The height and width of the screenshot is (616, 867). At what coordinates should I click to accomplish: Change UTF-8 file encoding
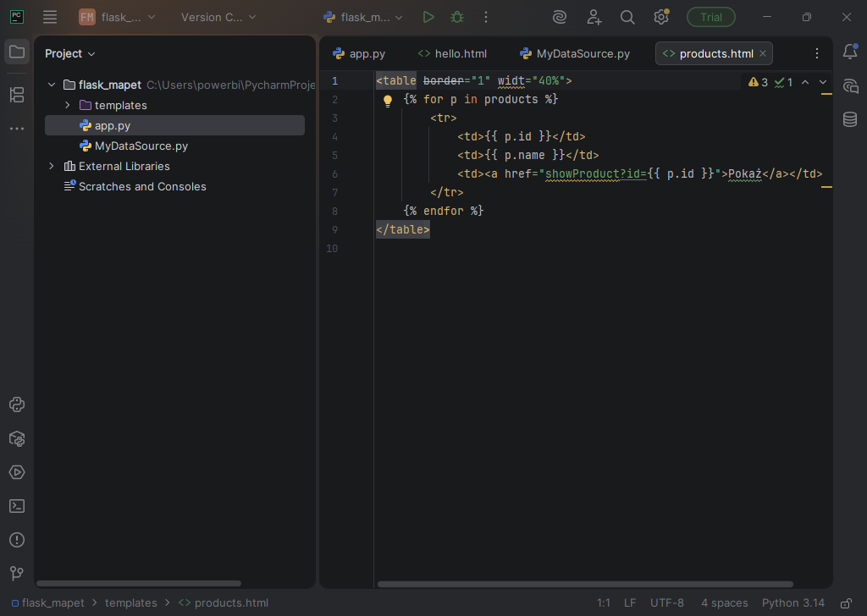[x=667, y=602]
